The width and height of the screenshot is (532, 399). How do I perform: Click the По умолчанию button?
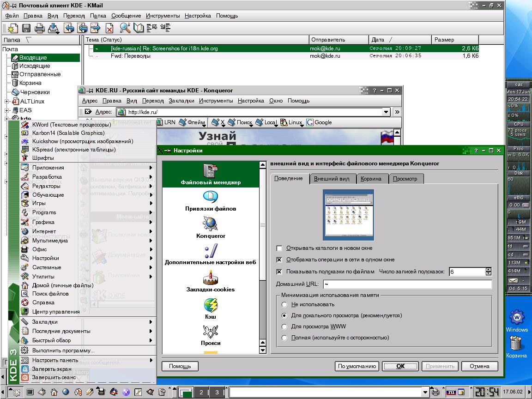pos(357,366)
